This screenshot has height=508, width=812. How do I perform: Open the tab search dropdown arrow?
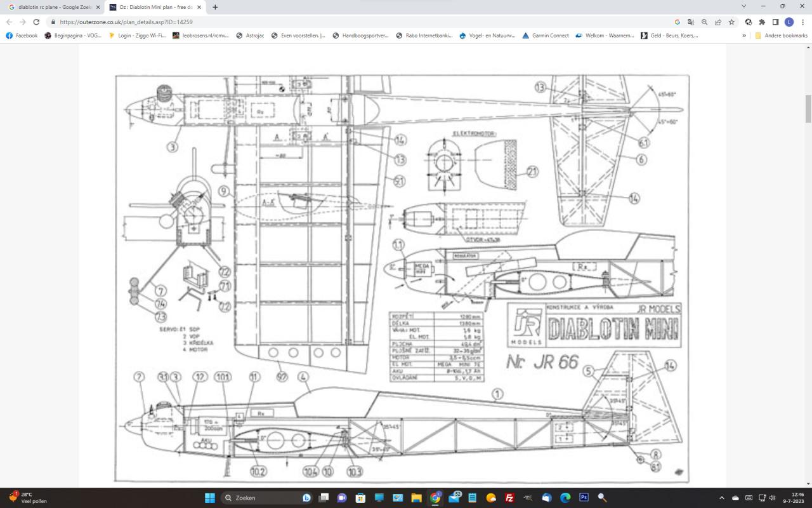pos(744,6)
